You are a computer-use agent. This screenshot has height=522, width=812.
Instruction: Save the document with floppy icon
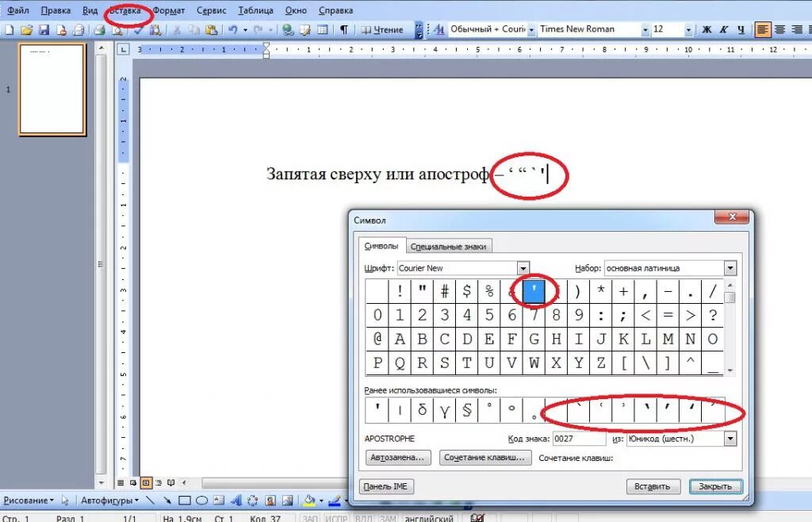tap(44, 30)
